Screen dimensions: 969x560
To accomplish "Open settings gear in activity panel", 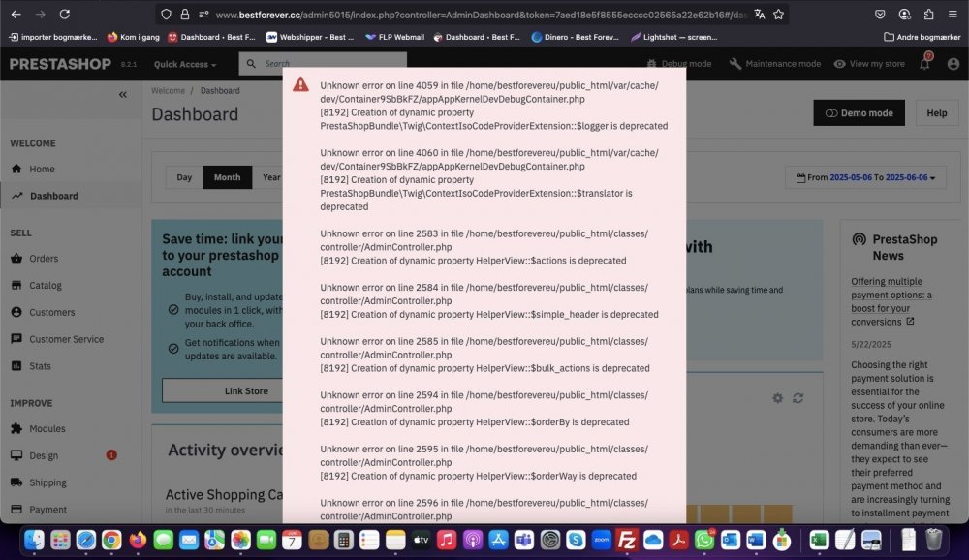I will click(777, 398).
